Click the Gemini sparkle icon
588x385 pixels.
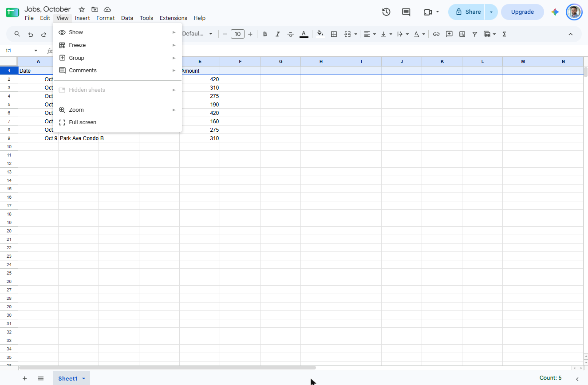[555, 12]
